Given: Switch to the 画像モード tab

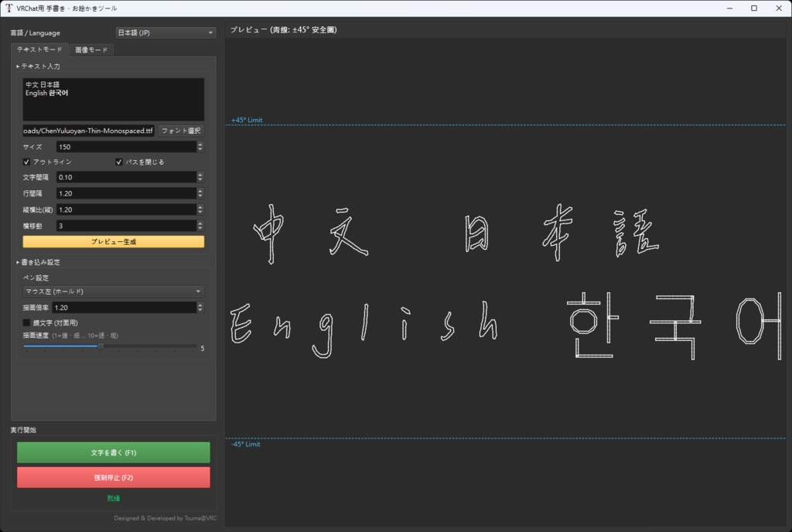Looking at the screenshot, I should (x=90, y=48).
